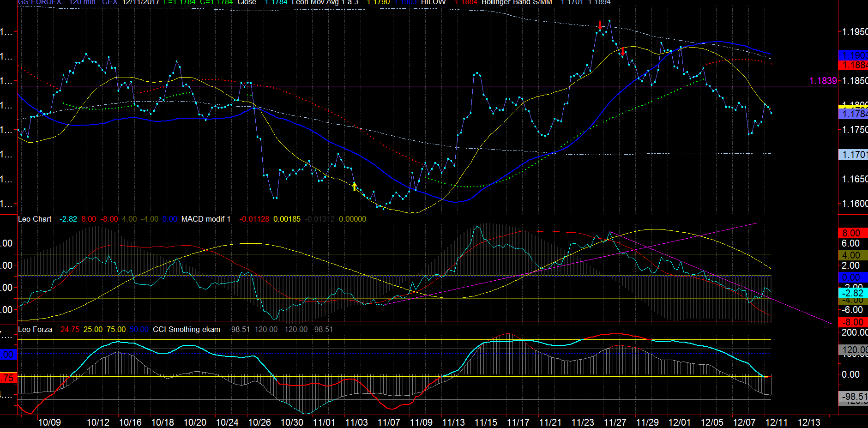Select the magenta 1.1839 horizontal level label

point(823,81)
